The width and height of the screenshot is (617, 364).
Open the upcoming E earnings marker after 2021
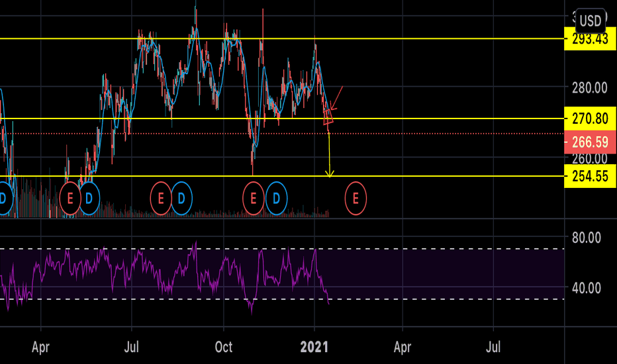pyautogui.click(x=356, y=199)
